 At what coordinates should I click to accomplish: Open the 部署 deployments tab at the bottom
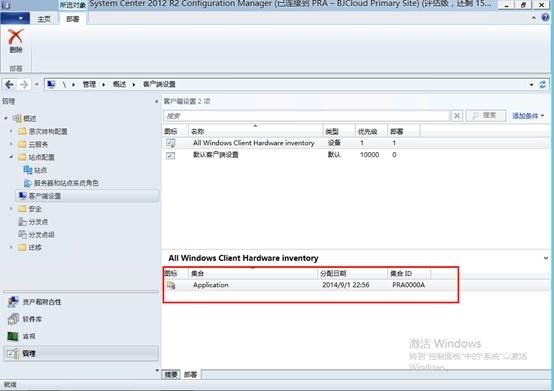191,374
